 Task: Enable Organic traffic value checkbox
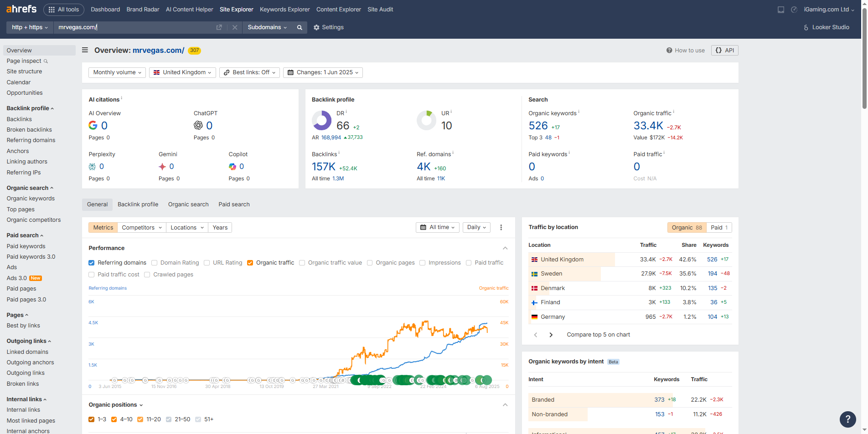pos(302,263)
